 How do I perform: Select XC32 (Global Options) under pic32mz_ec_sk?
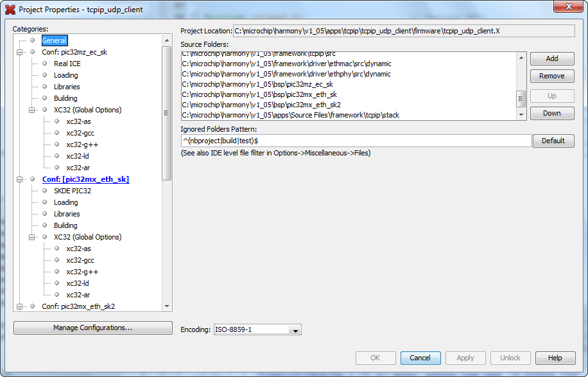point(88,110)
